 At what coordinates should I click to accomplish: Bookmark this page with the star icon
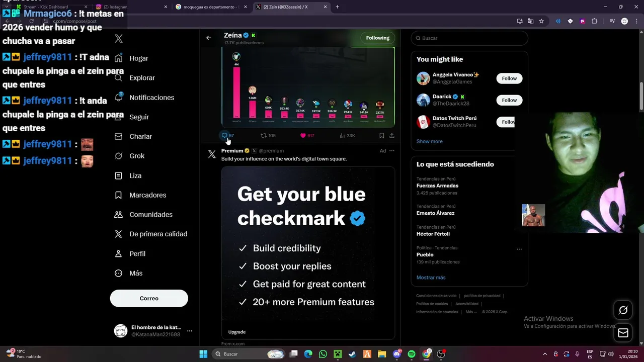(x=541, y=21)
